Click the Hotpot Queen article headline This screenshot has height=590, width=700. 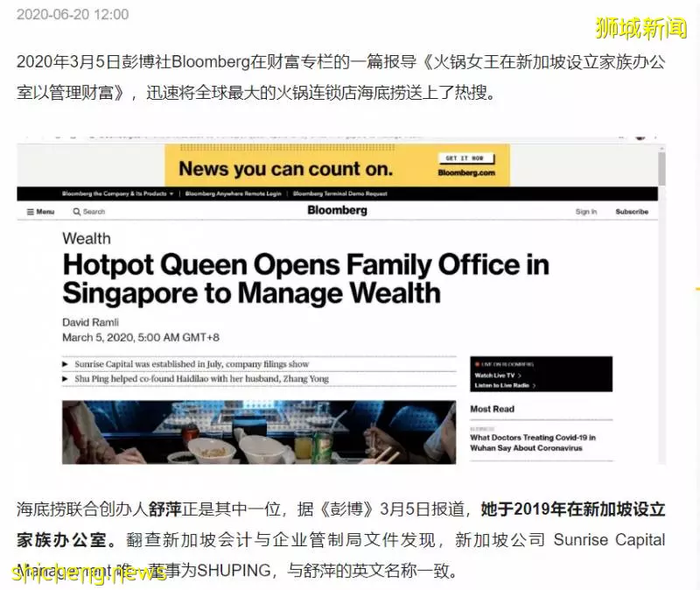305,278
